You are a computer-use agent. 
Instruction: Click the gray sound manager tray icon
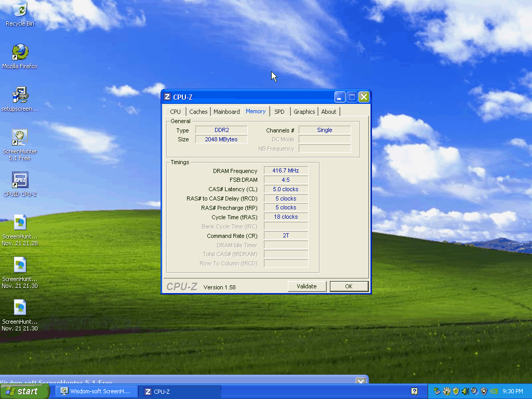[x=474, y=391]
